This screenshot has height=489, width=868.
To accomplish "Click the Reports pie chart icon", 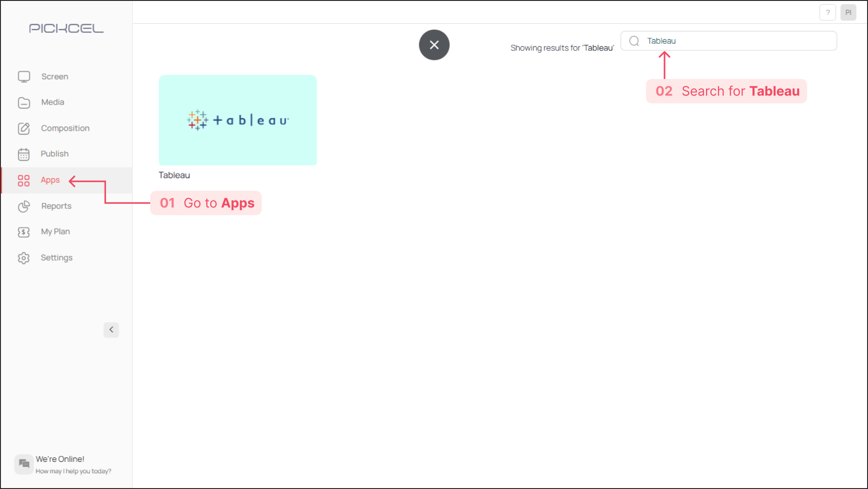I will point(24,206).
